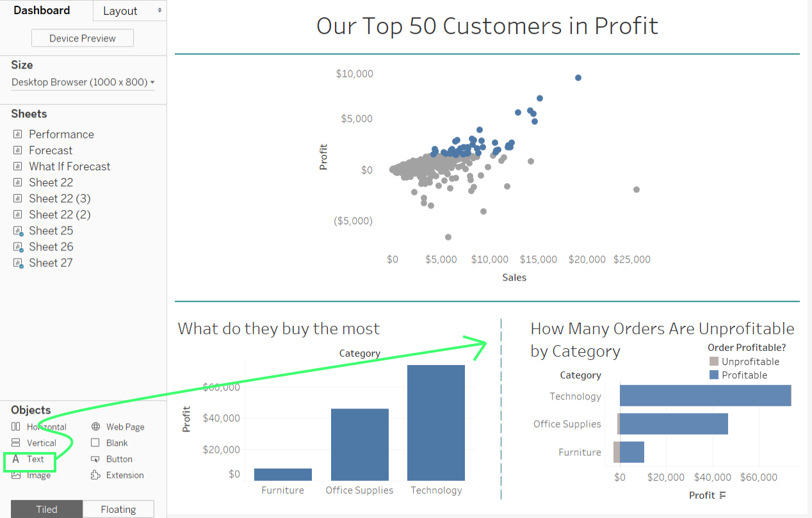Insert a Blank object
The width and height of the screenshot is (812, 518).
click(116, 442)
